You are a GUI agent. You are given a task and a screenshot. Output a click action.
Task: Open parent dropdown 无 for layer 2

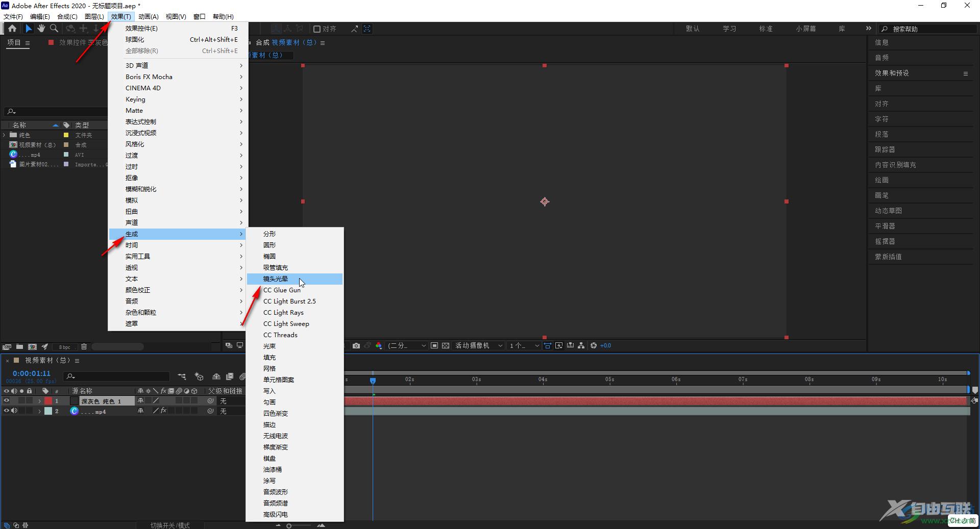coord(231,411)
